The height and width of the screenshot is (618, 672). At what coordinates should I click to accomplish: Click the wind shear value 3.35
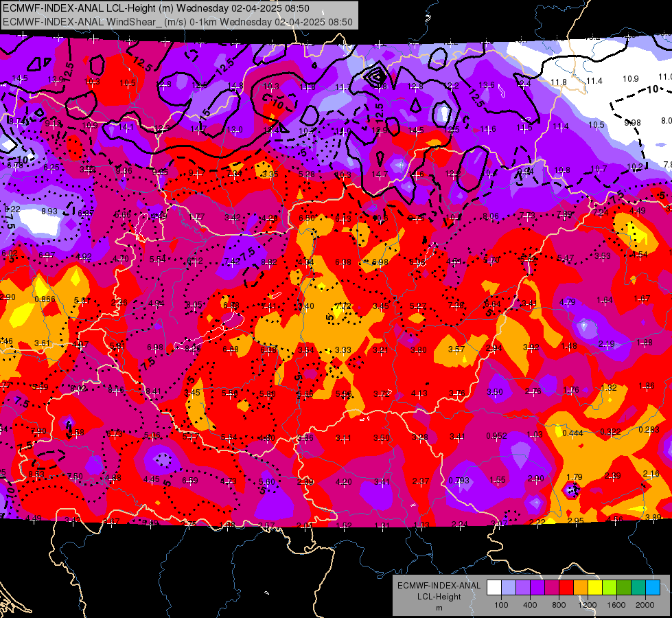(270, 174)
